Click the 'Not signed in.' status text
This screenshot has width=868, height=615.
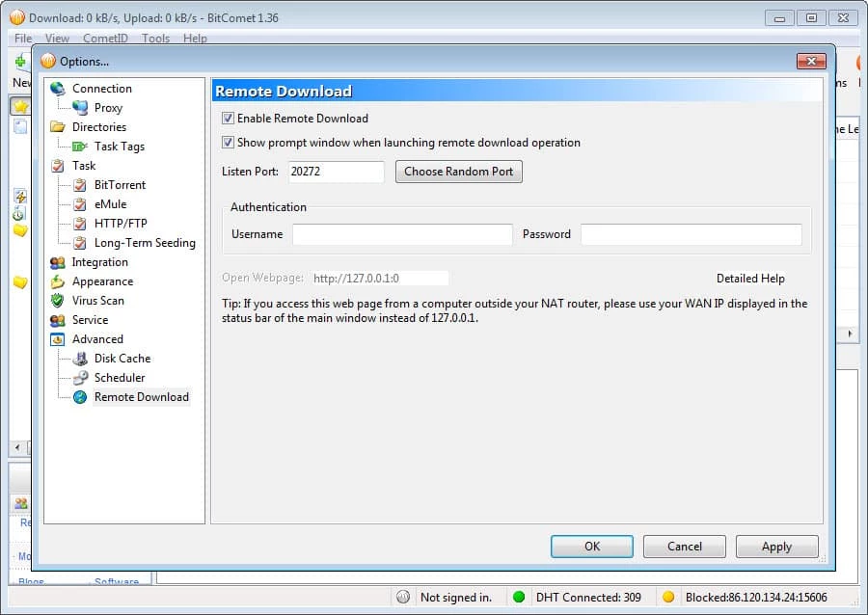(456, 598)
